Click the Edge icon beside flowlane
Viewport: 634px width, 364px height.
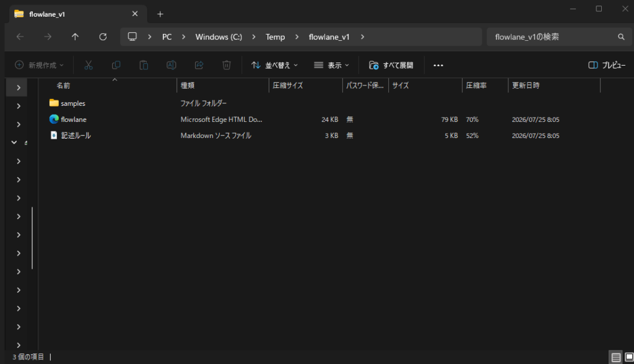coord(54,119)
